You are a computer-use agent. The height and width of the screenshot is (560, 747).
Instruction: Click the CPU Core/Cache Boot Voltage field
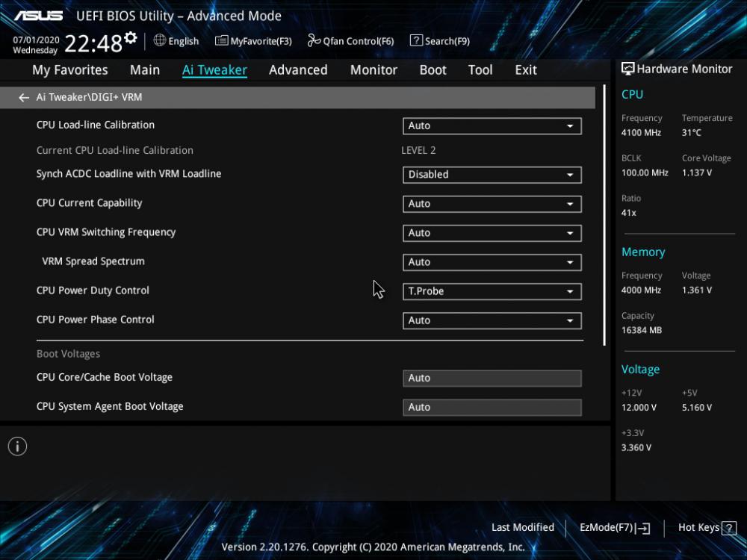point(492,378)
